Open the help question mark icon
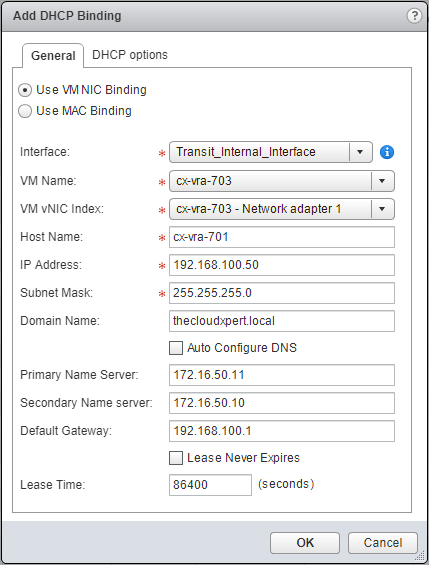This screenshot has width=429, height=565. pos(414,16)
